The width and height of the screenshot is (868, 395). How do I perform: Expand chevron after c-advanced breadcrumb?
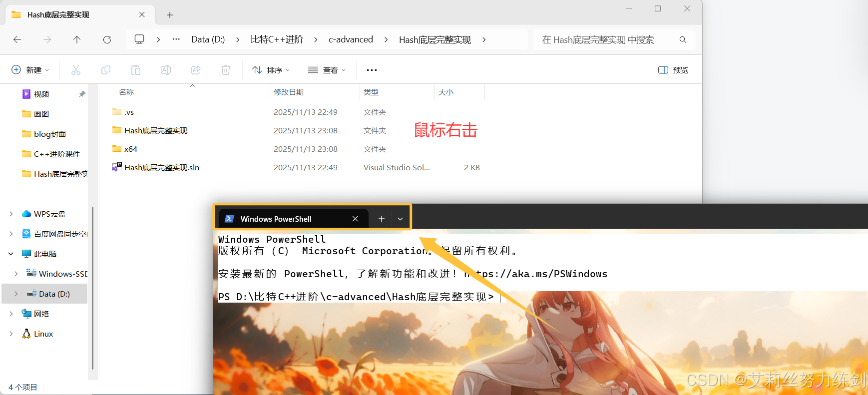pyautogui.click(x=386, y=39)
